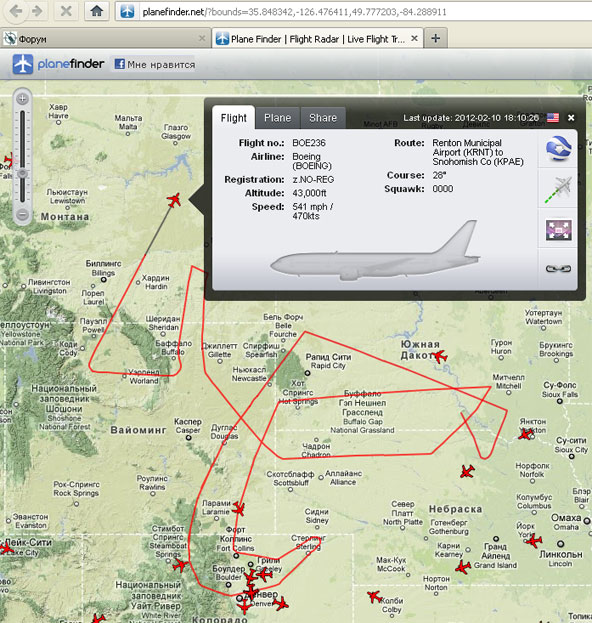Zoom in with the plus button
592x623 pixels.
pos(23,99)
